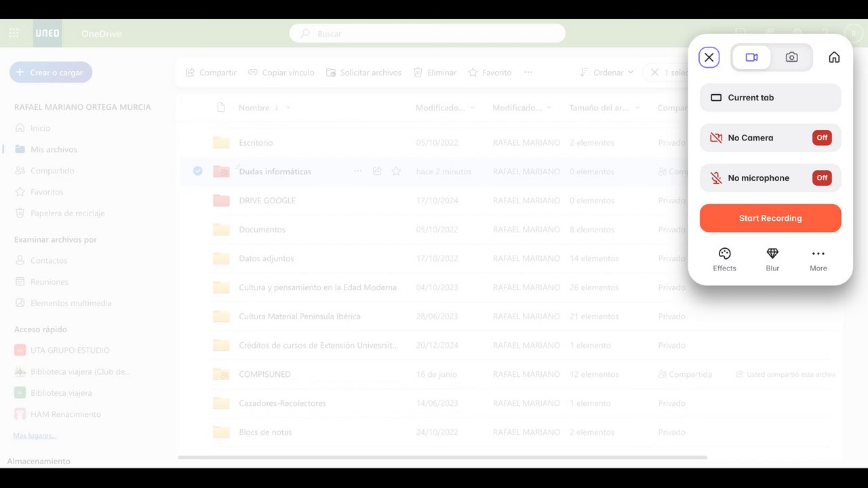Open the Blocs de notas folder

click(265, 432)
